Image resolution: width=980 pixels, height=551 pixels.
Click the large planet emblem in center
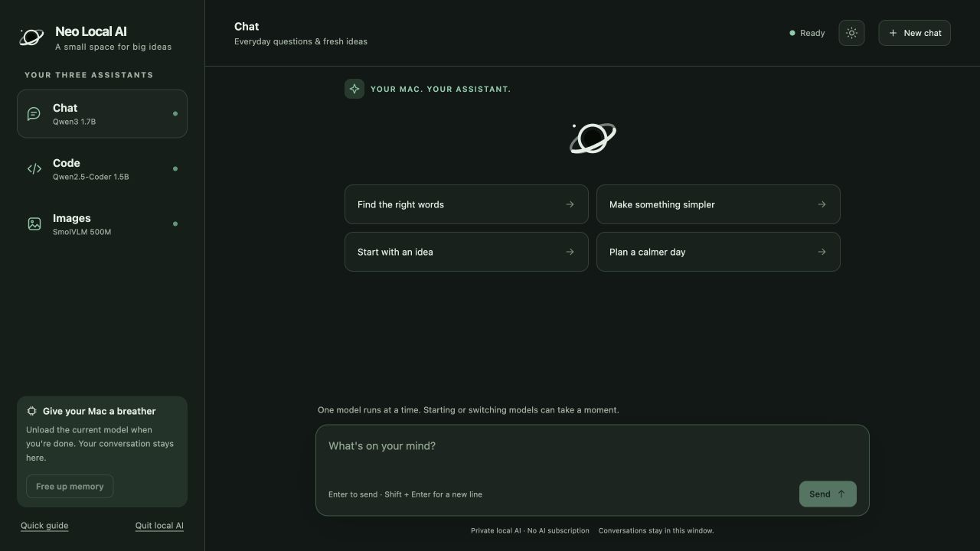[593, 139]
